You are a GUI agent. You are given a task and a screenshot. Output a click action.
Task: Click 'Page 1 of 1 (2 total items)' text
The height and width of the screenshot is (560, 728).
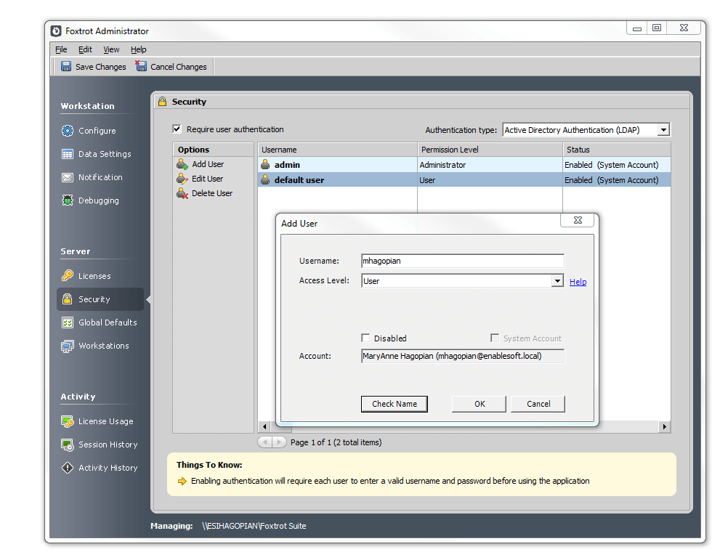point(336,442)
